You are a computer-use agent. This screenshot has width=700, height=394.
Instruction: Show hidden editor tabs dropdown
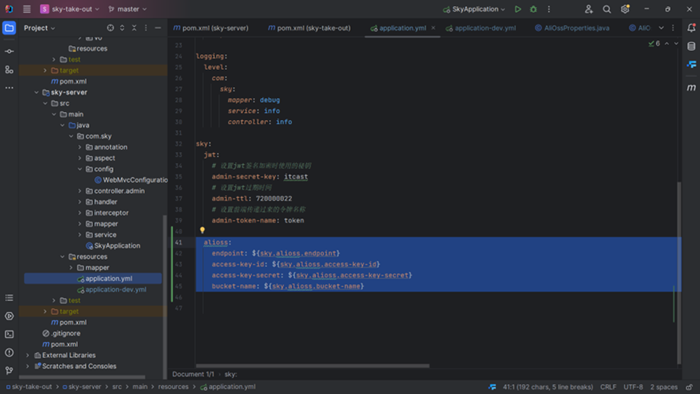point(661,28)
